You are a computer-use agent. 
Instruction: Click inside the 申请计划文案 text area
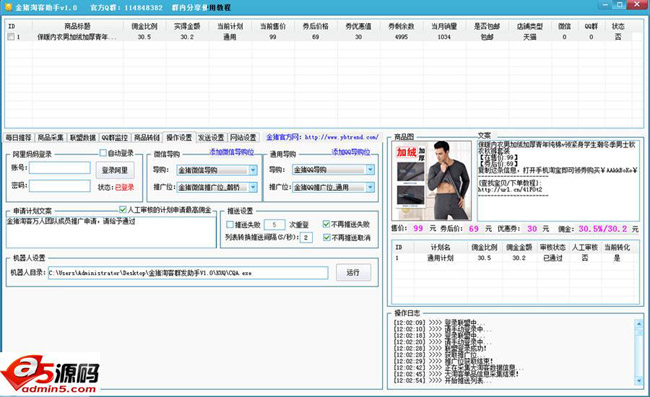click(111, 232)
